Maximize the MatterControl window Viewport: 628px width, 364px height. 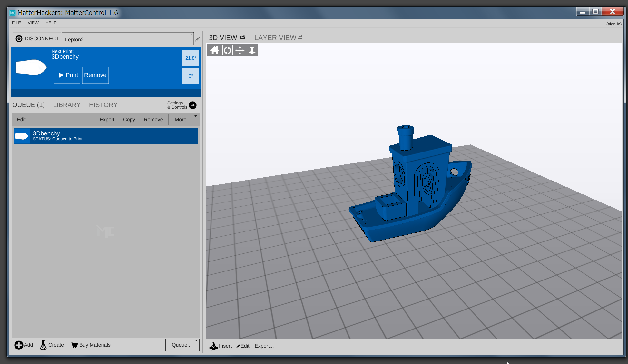tap(595, 12)
